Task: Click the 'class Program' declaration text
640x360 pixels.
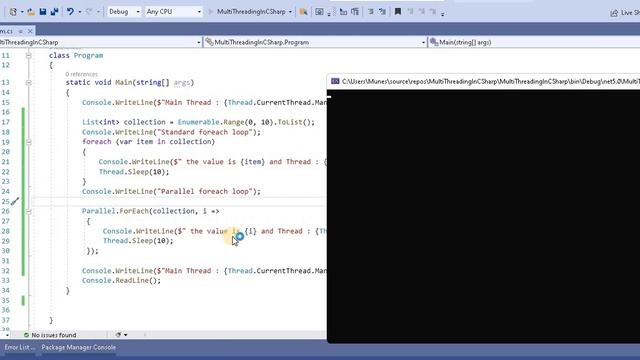Action: click(76, 56)
